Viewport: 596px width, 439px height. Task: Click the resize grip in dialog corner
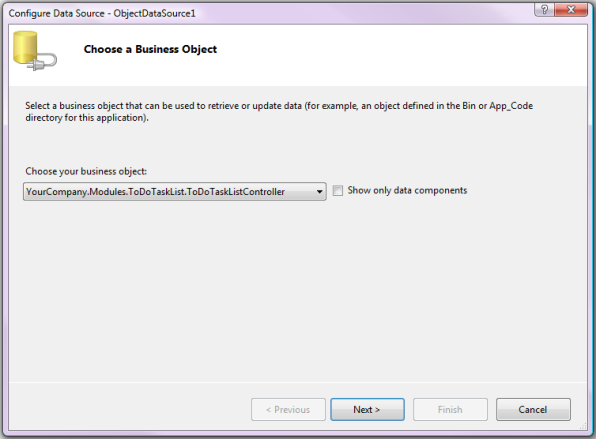click(583, 426)
